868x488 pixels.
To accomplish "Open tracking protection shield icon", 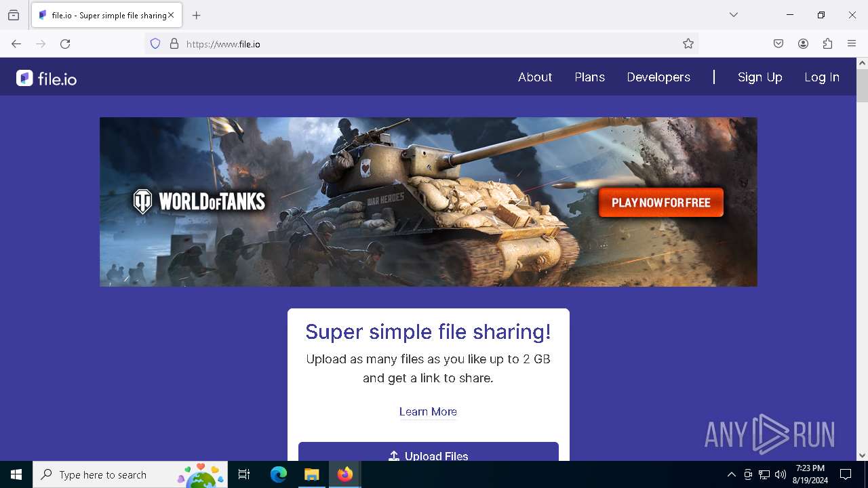I will (x=155, y=44).
